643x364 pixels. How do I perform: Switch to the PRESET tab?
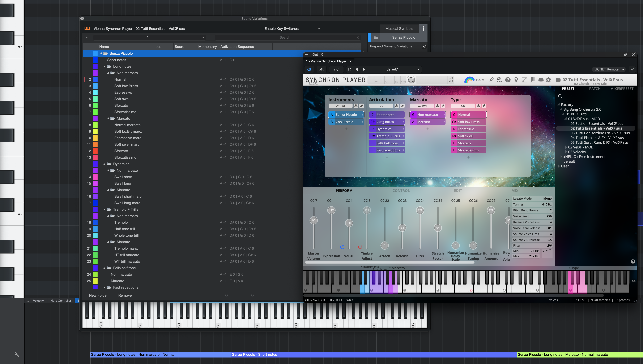click(x=568, y=89)
